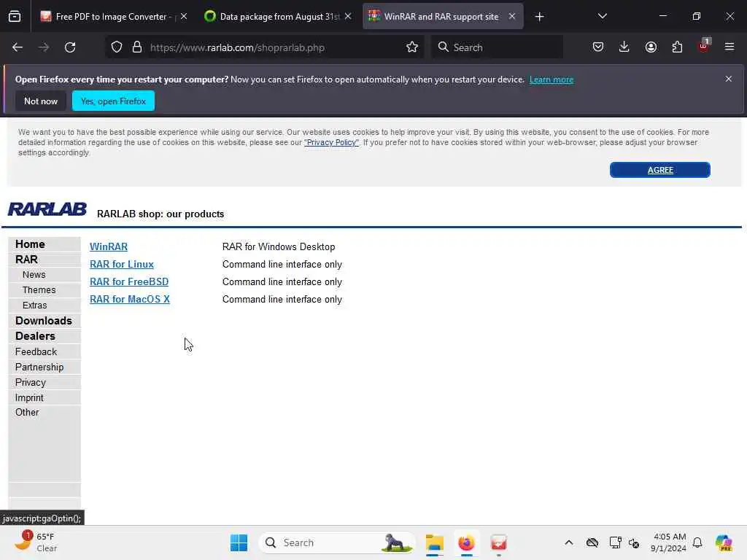Open a new tab with plus
The height and width of the screenshot is (560, 747).
pyautogui.click(x=539, y=17)
